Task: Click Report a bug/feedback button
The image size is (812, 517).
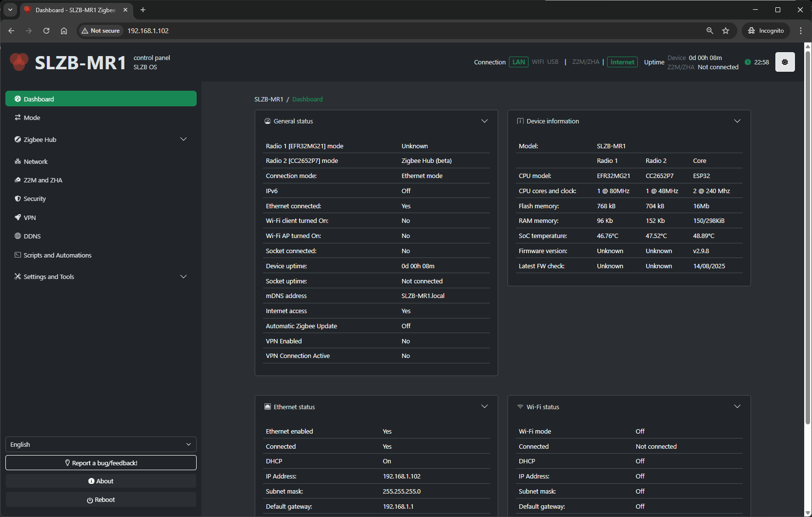Action: pos(101,463)
